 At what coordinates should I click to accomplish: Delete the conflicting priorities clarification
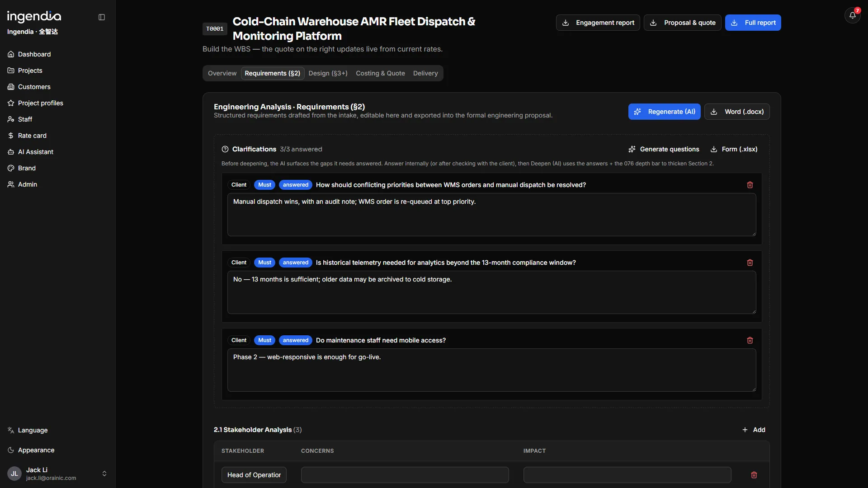click(750, 185)
